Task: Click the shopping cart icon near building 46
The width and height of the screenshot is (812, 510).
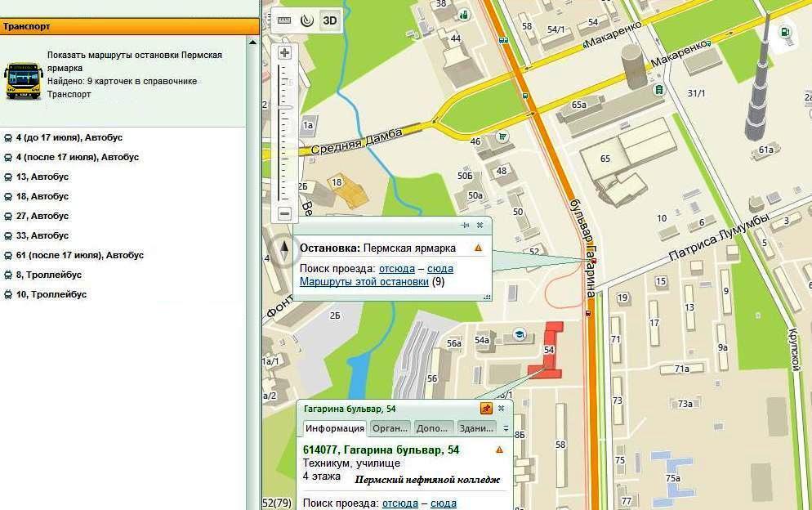Action: [x=502, y=136]
